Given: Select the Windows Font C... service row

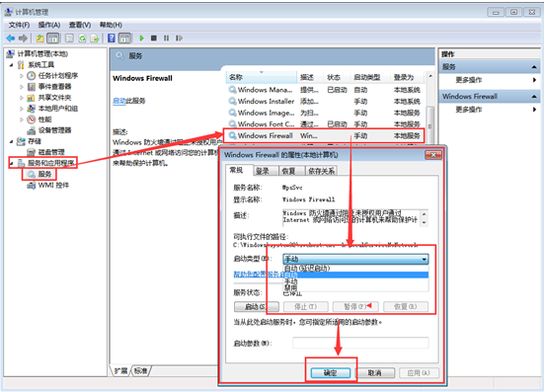Looking at the screenshot, I should point(325,124).
